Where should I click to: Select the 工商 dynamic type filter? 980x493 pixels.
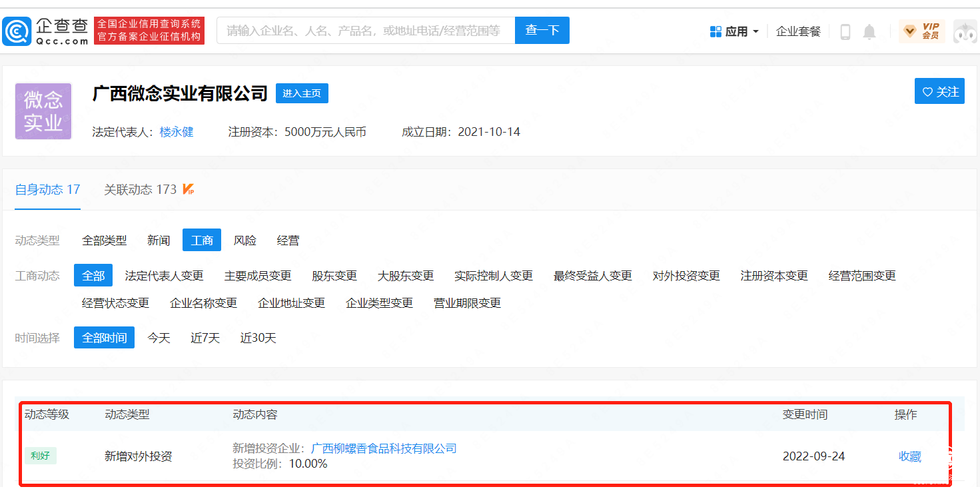pyautogui.click(x=201, y=241)
